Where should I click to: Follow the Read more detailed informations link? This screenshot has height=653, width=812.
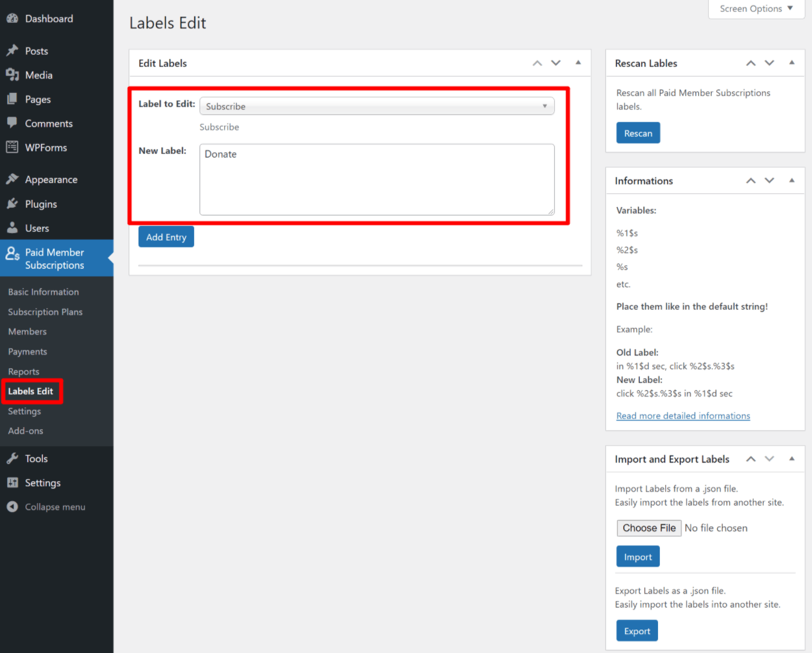pos(683,416)
